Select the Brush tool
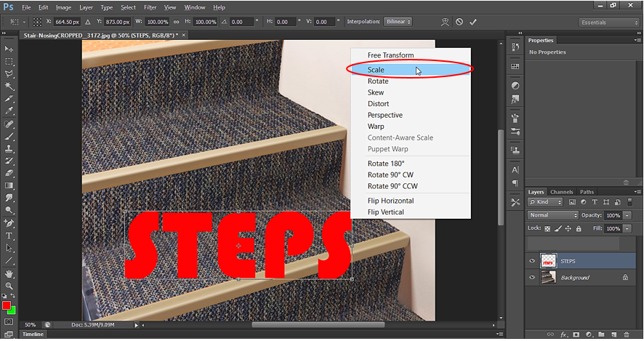644x341 pixels. click(9, 137)
